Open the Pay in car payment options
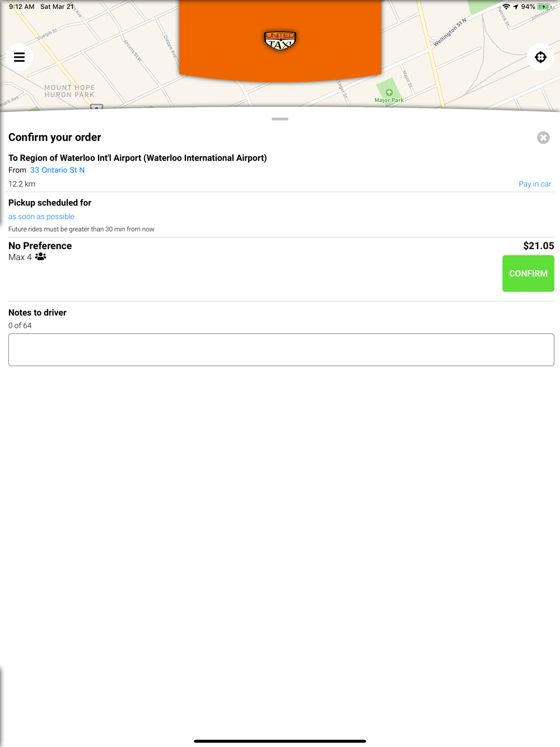This screenshot has height=747, width=560. pos(535,184)
